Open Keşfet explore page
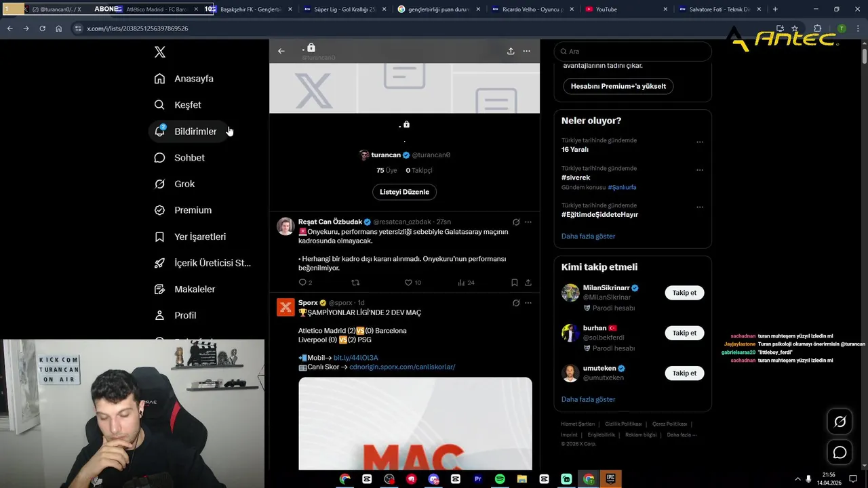The width and height of the screenshot is (868, 488). [178, 105]
